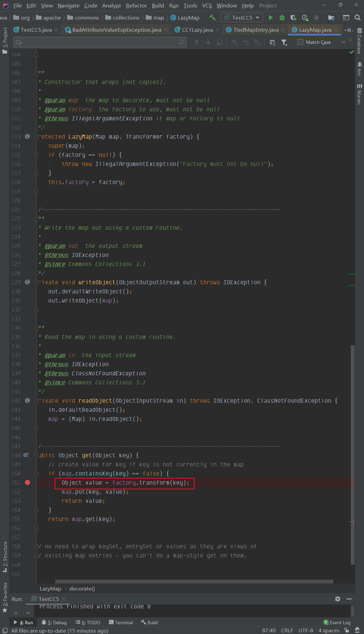Click the TestCC5 tab in Run panel
Screen dimensions: 364x634
tap(49, 599)
